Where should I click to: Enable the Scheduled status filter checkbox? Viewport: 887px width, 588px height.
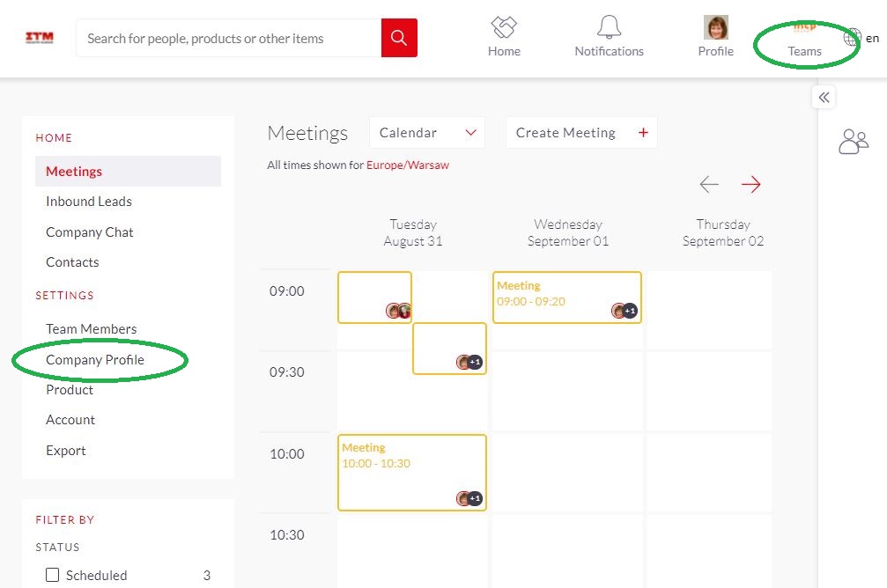pyautogui.click(x=53, y=575)
